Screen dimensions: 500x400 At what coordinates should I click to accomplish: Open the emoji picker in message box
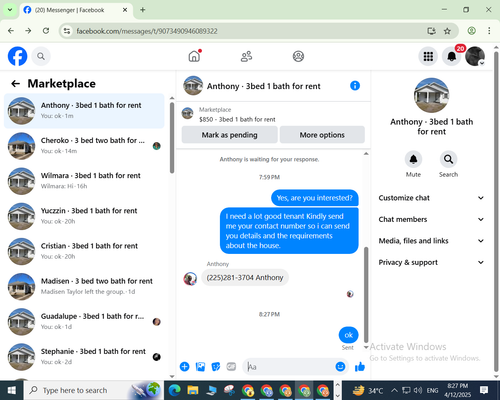tap(340, 367)
